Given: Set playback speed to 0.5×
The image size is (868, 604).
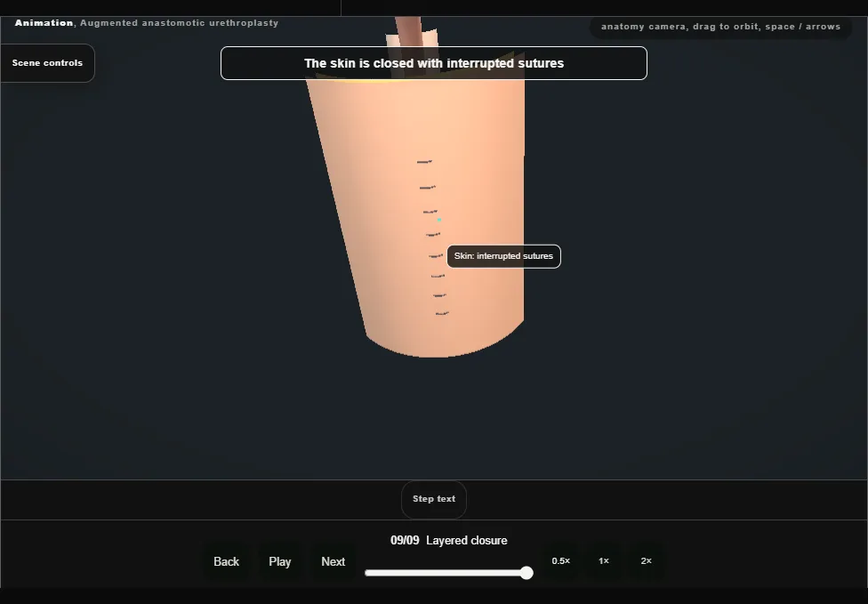Looking at the screenshot, I should [x=561, y=560].
